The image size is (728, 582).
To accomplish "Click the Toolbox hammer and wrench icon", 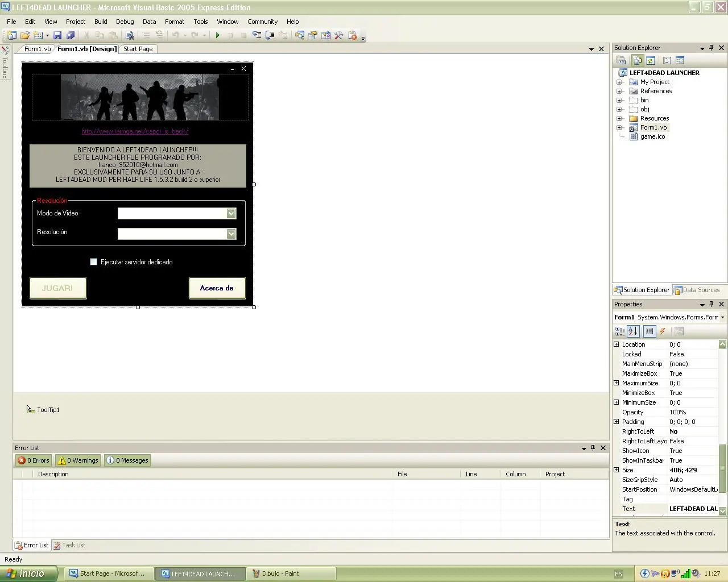I will point(339,35).
